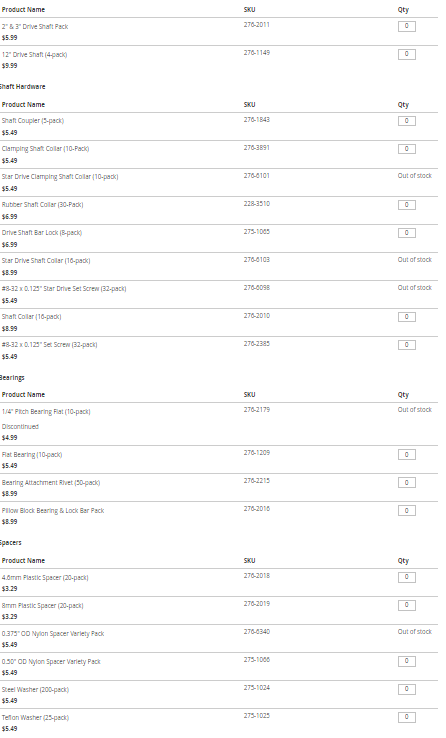This screenshot has height=738, width=446.
Task: Click quantity field for 2" & 3" Drive Shaft Pack
Action: point(406,26)
